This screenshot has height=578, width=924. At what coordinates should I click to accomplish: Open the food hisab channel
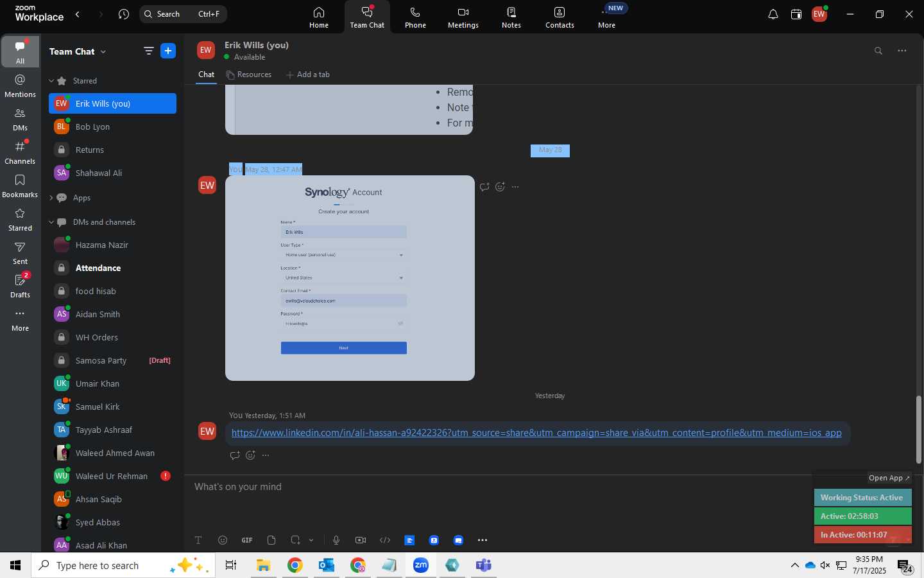point(112,291)
